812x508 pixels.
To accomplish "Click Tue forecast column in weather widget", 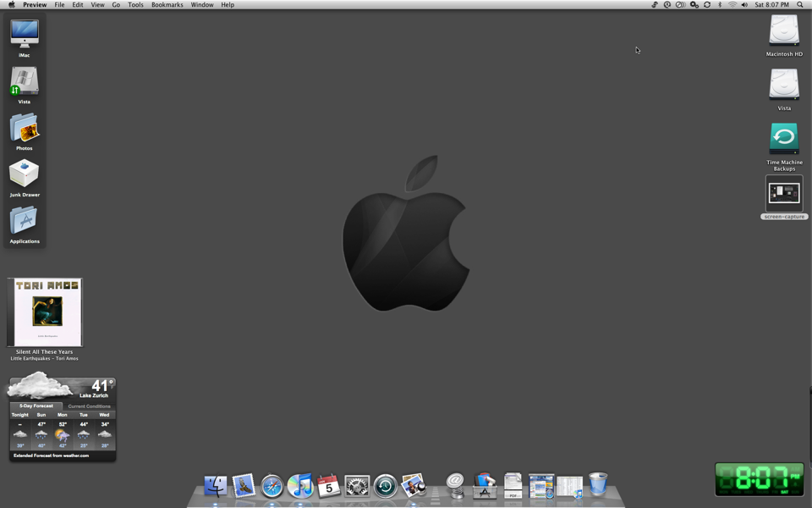I will (84, 430).
